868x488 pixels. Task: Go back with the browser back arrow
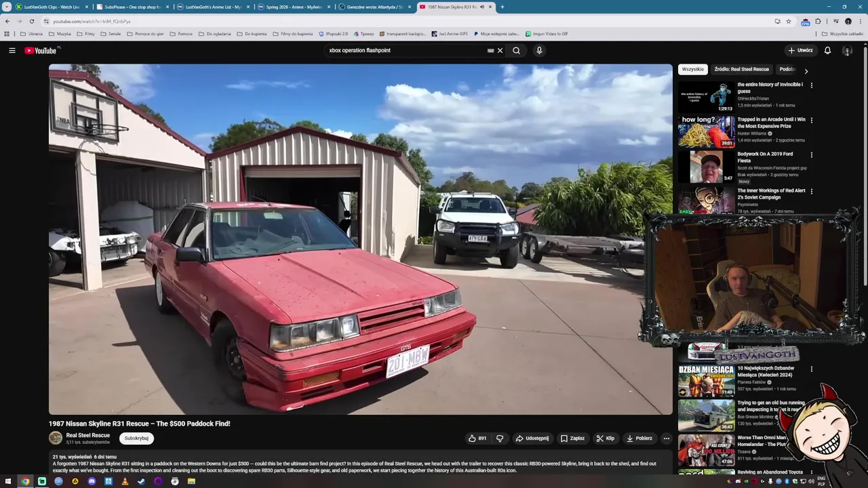click(x=7, y=21)
